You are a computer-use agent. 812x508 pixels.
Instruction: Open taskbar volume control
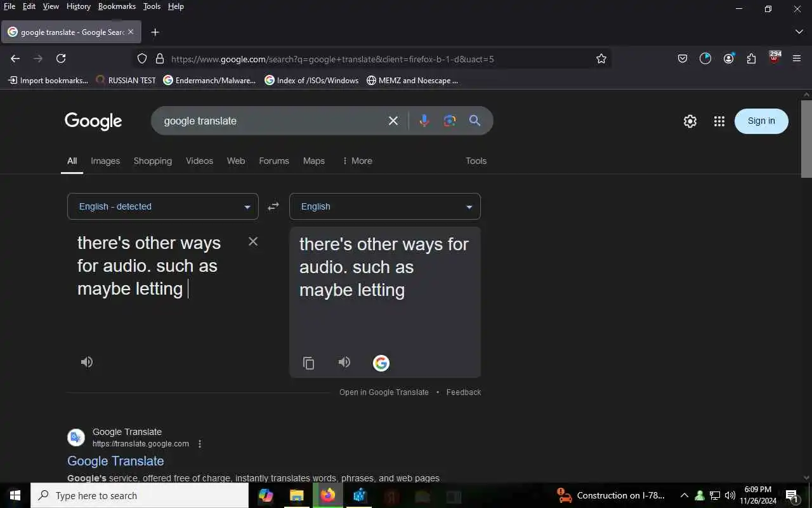point(730,495)
